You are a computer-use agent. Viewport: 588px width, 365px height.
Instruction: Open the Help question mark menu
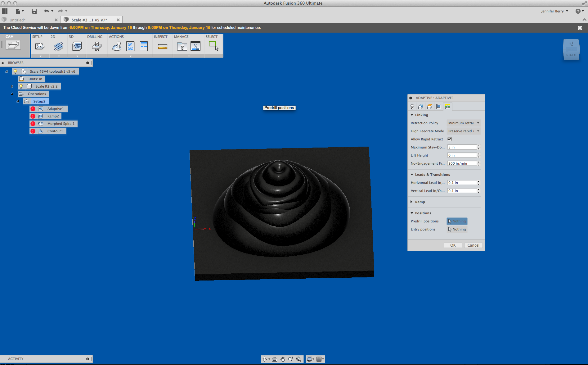tap(580, 11)
